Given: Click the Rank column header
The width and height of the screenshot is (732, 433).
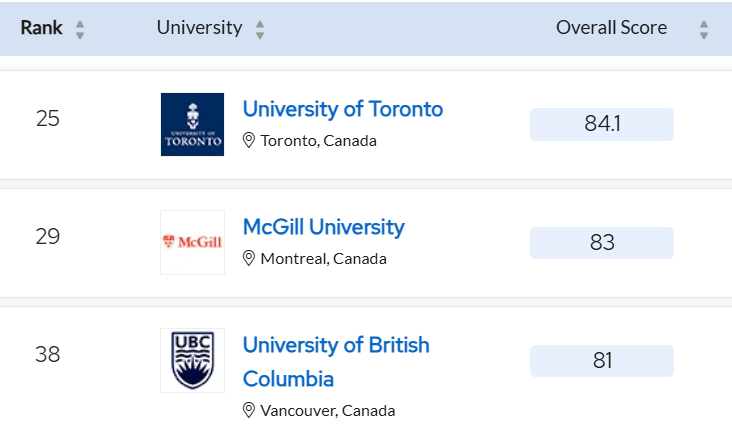Looking at the screenshot, I should (41, 28).
